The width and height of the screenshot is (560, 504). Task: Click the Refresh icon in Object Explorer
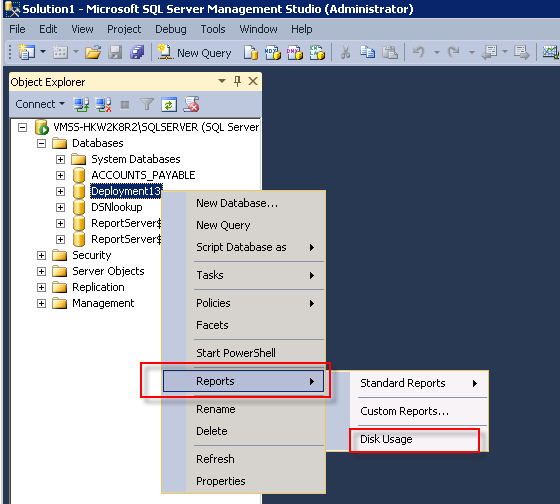[169, 105]
